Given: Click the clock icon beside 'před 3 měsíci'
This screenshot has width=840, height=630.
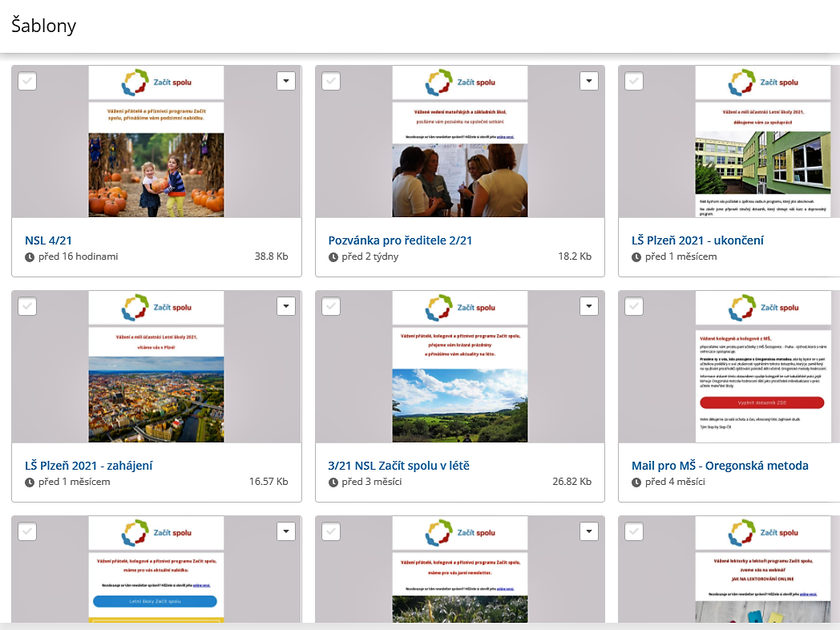Looking at the screenshot, I should [x=333, y=483].
